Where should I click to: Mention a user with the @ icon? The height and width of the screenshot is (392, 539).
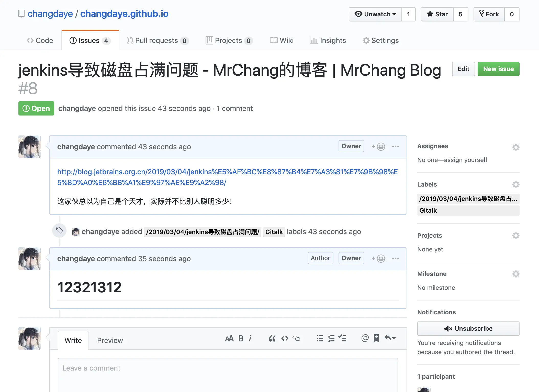(x=365, y=338)
